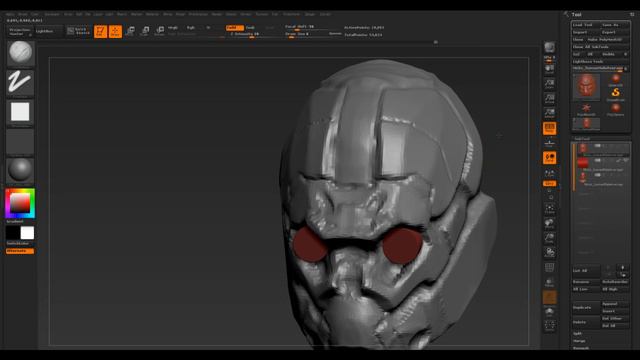Select the Scale transform mode in top shelf
640x360 pixels.
(145, 31)
